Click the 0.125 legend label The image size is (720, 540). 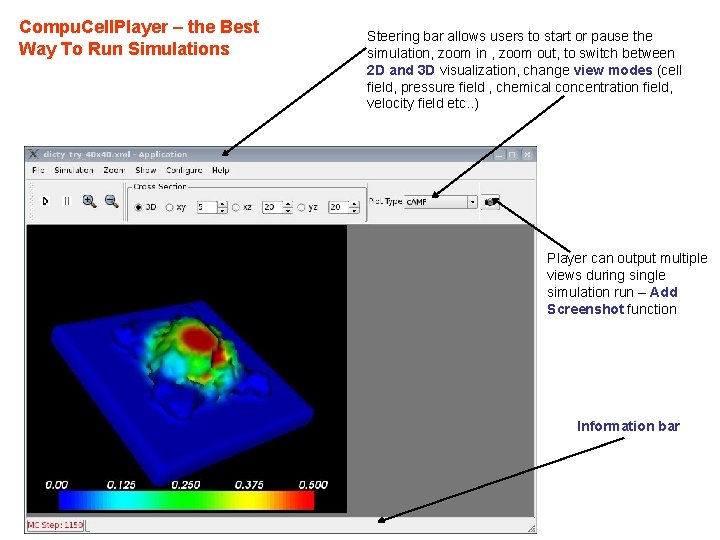(x=121, y=485)
